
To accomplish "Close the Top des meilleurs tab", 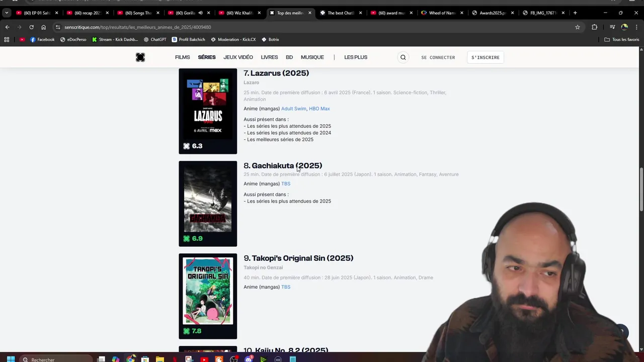I will [310, 13].
